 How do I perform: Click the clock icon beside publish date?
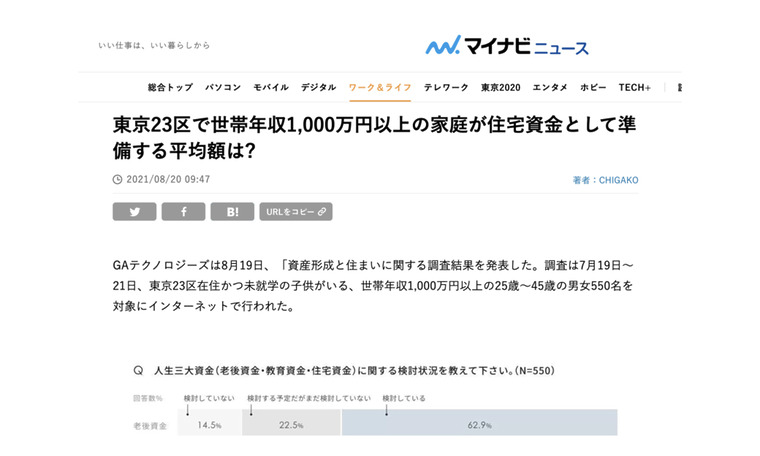(x=118, y=180)
